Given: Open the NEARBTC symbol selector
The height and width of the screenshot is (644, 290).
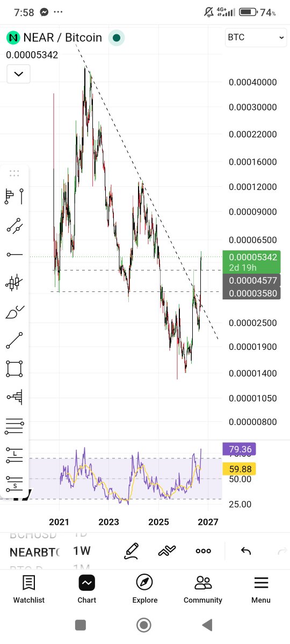Looking at the screenshot, I should (x=35, y=552).
